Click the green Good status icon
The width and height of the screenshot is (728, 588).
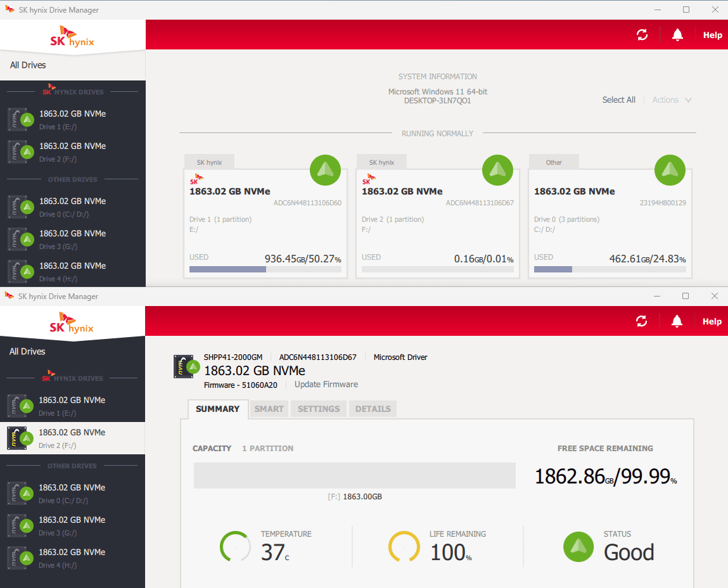[578, 547]
